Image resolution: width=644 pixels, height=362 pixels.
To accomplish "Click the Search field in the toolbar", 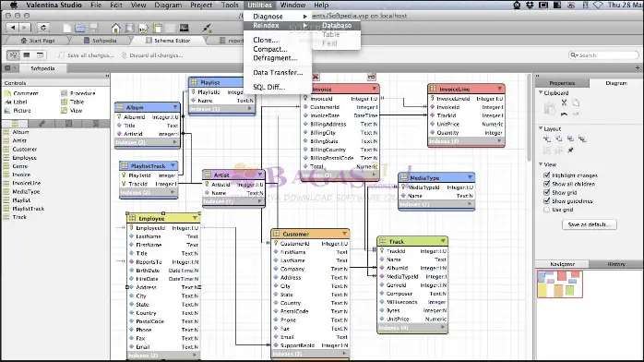I will point(603,55).
